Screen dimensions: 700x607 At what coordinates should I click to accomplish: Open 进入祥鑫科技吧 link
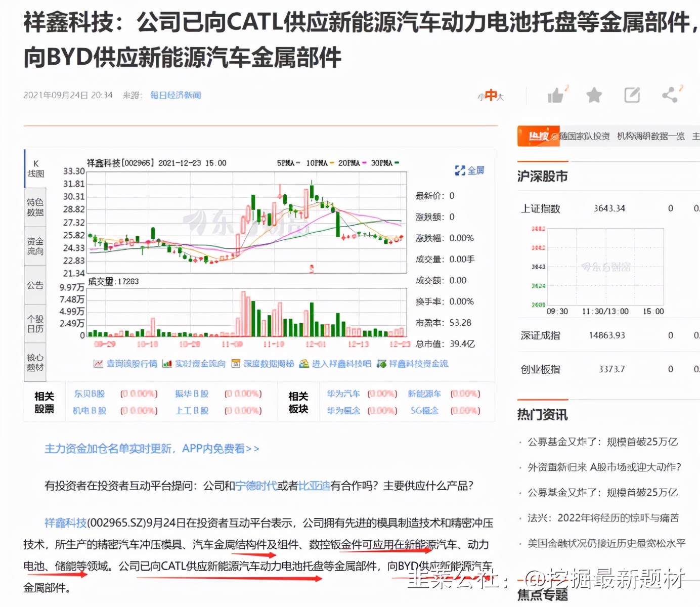341,364
